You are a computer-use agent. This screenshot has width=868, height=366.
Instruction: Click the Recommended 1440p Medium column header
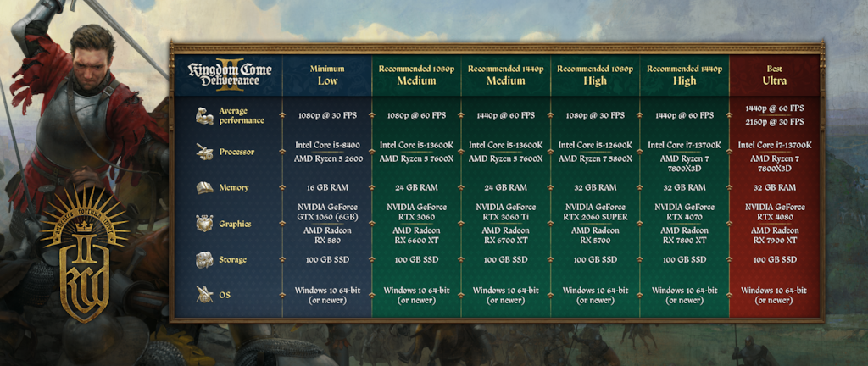point(505,75)
